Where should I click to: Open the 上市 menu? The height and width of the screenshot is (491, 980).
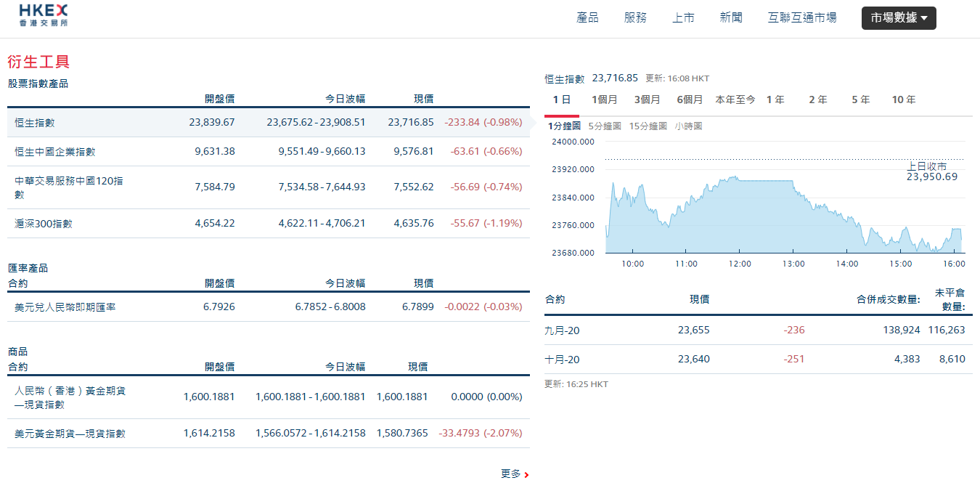coord(683,18)
